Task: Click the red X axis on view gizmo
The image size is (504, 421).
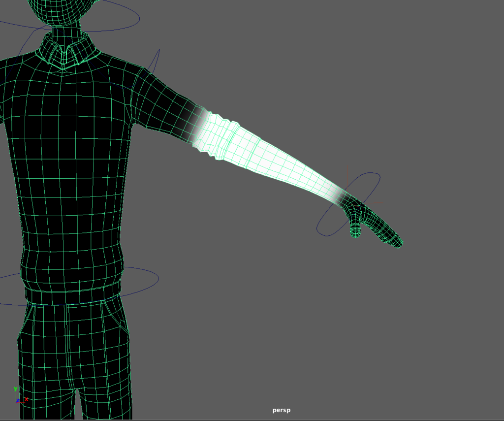Action: (26, 399)
